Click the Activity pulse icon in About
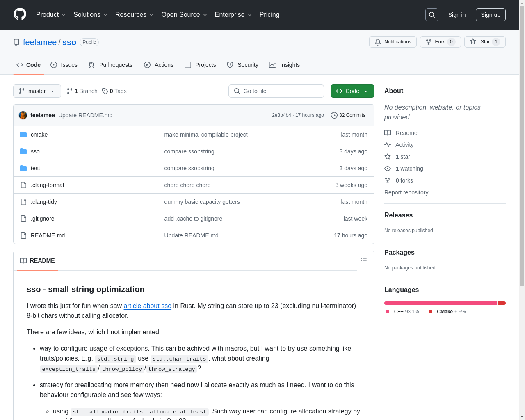525x420 pixels. coord(388,145)
